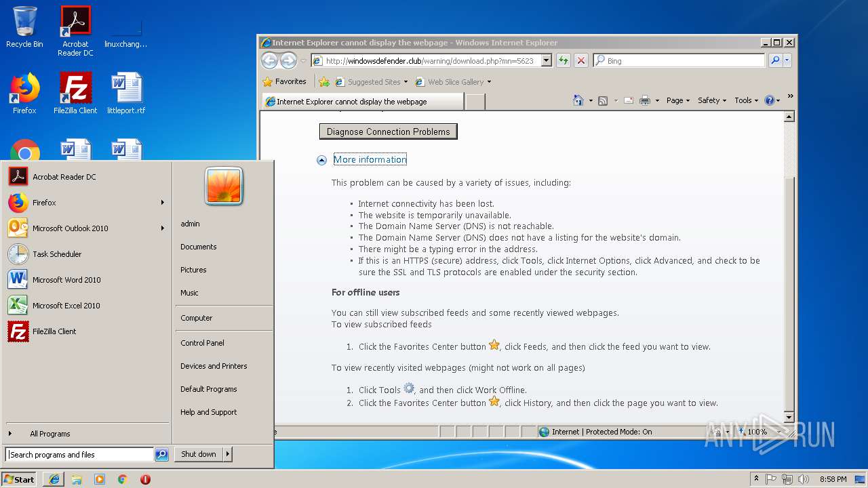Expand Web Slice Gallery dropdown

[x=489, y=82]
